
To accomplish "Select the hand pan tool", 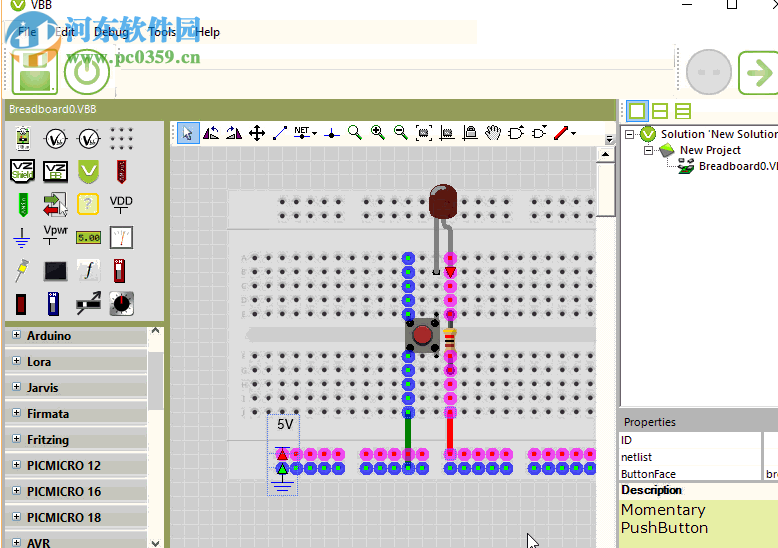I will tap(493, 133).
